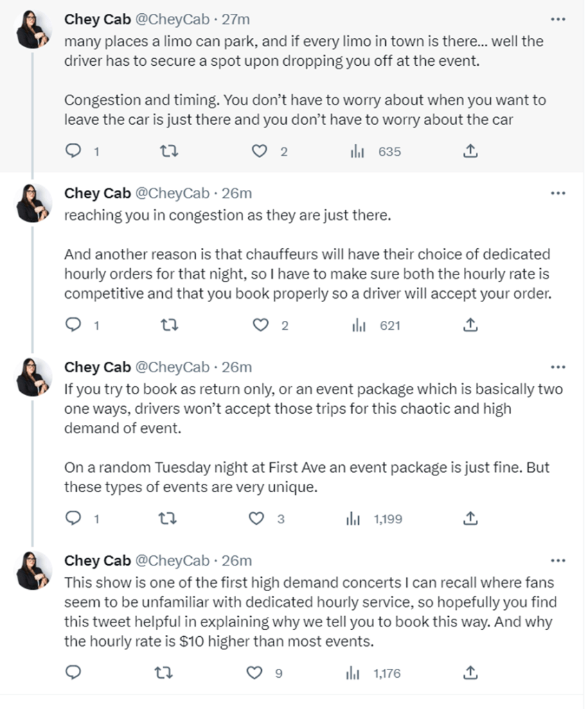Reply to the tweet with 621 views
The image size is (588, 709).
tap(73, 324)
